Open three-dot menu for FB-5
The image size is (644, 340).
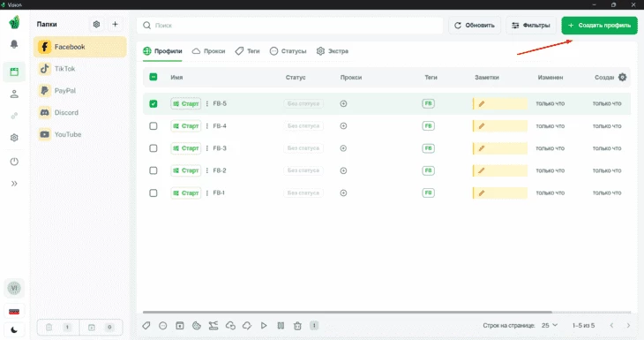(207, 103)
